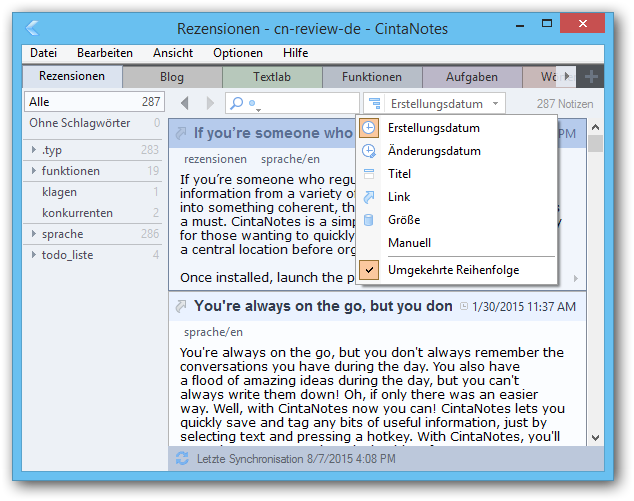The width and height of the screenshot is (634, 501).
Task: Click link icon of 'You're always on the go' note
Action: (181, 306)
